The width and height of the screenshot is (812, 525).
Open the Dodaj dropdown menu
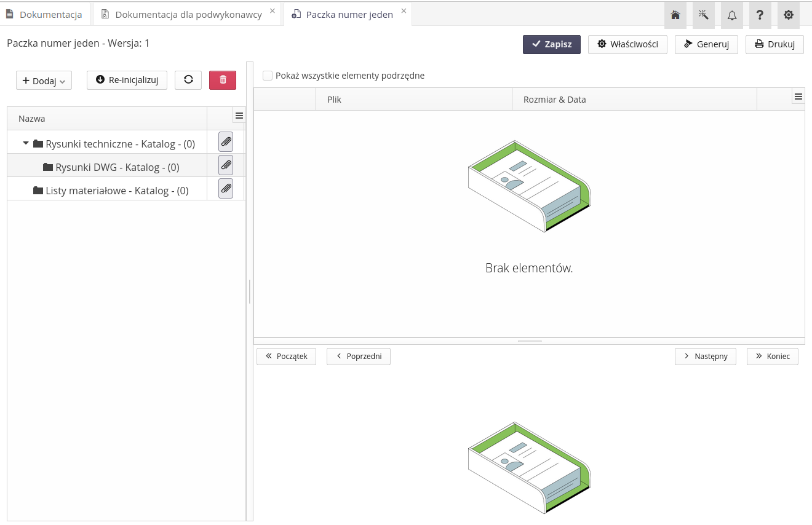[x=44, y=81]
